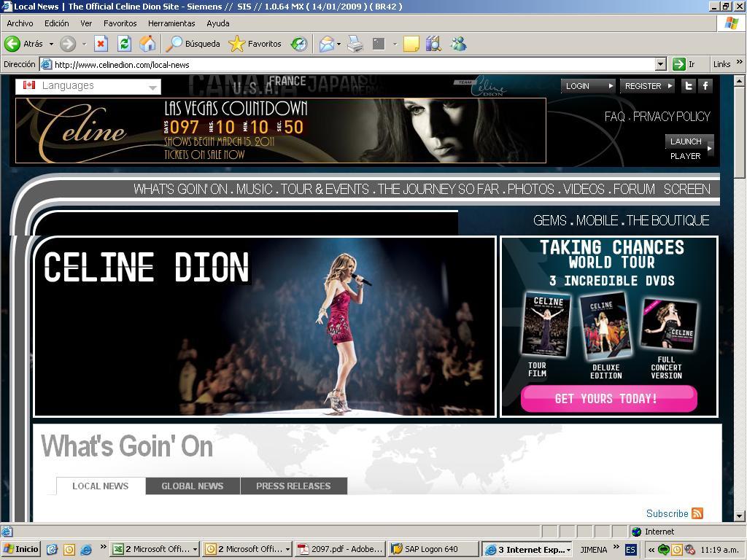Click first quick launch desktop icon
747x560 pixels.
(x=52, y=549)
